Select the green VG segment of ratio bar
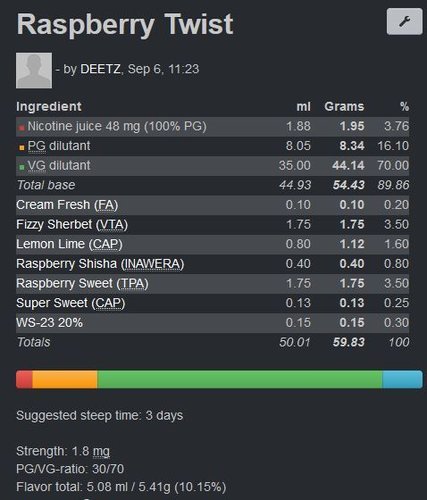 [240, 379]
